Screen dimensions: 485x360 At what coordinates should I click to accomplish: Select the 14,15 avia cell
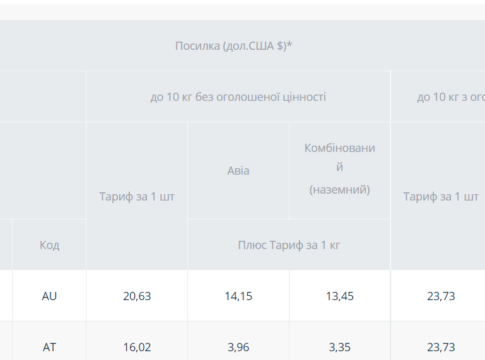click(x=238, y=296)
